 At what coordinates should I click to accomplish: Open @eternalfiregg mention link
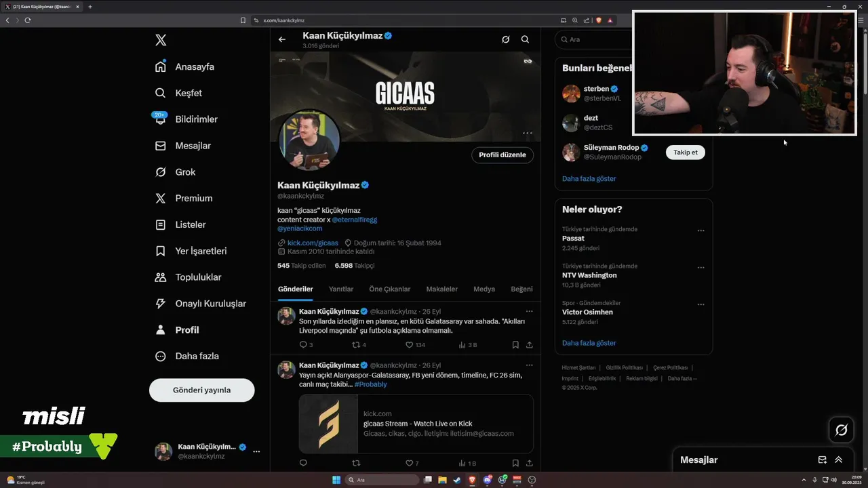(354, 220)
